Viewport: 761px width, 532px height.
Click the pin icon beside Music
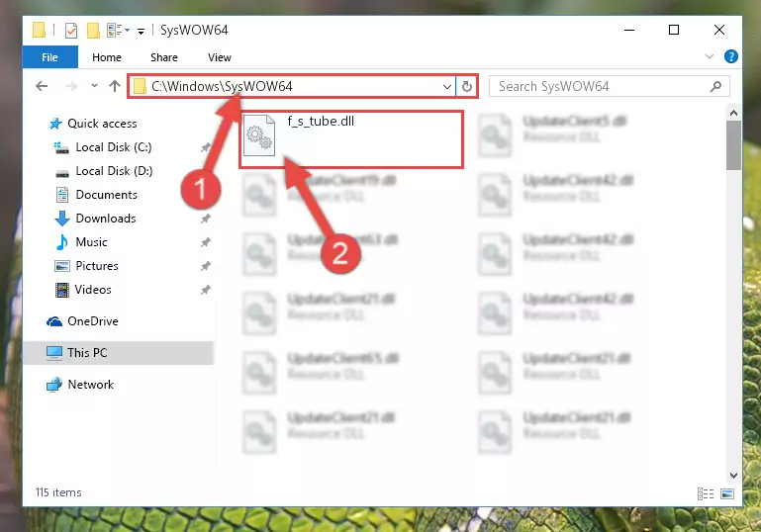[x=206, y=242]
